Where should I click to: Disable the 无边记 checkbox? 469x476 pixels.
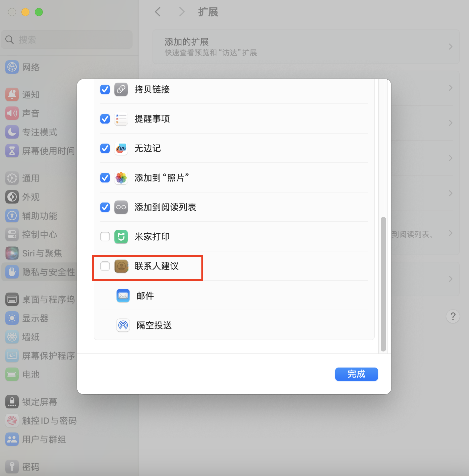tap(105, 148)
